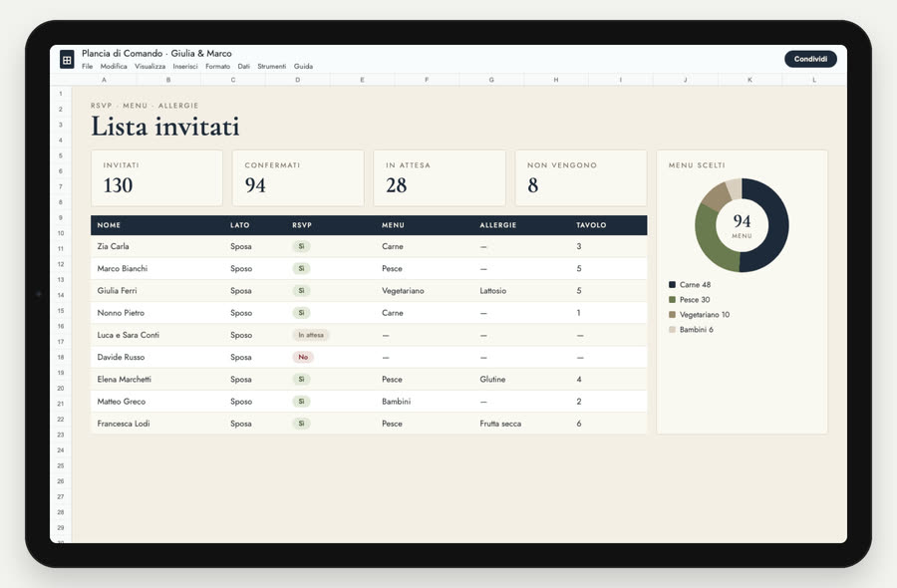Select the Lattosio allergy cell
Viewport: 897px width, 588px height.
(492, 291)
